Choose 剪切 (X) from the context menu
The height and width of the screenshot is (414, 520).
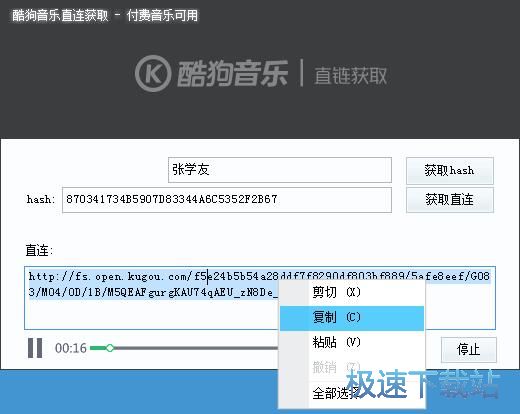(x=352, y=292)
